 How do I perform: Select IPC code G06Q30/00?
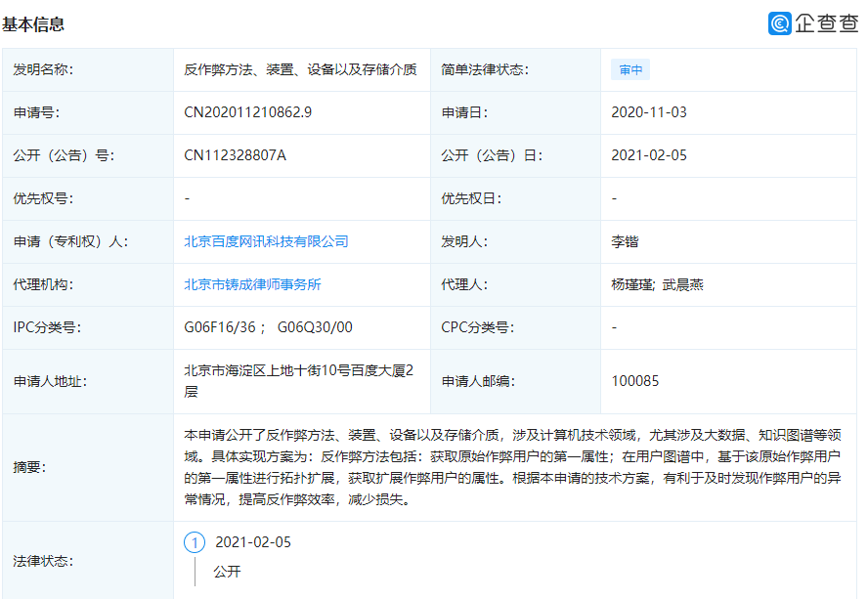(x=315, y=327)
